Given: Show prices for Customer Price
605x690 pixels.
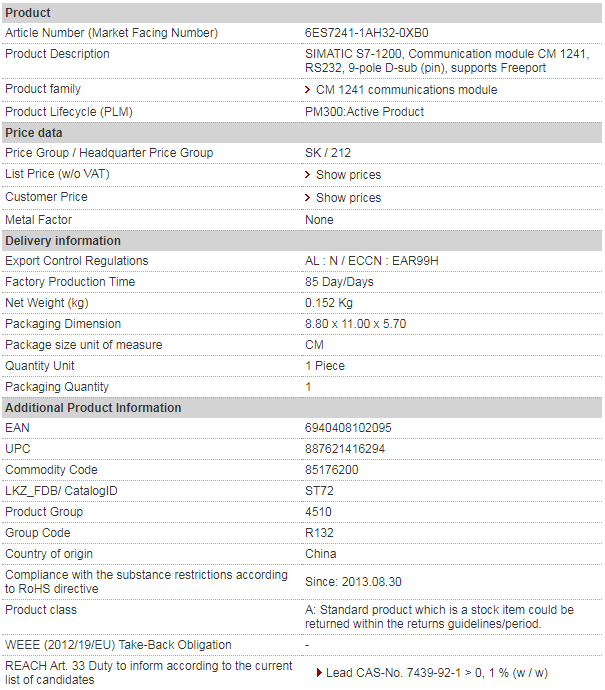Looking at the screenshot, I should point(348,198).
